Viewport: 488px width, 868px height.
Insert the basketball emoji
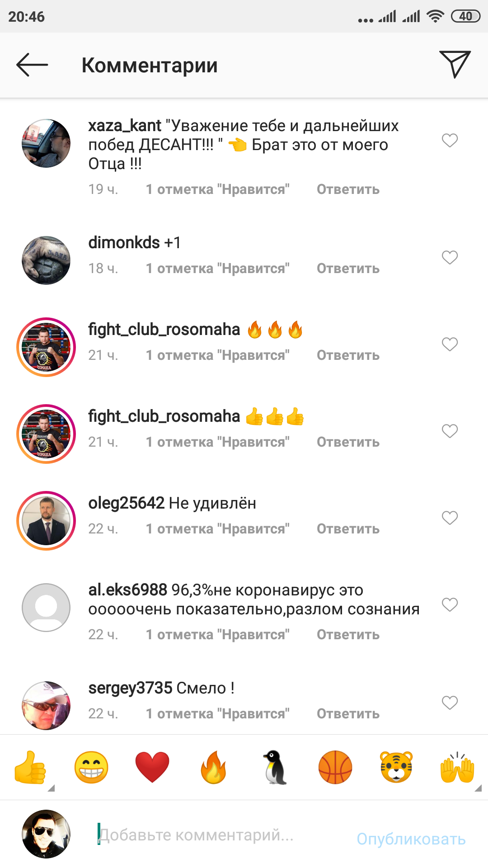(335, 767)
